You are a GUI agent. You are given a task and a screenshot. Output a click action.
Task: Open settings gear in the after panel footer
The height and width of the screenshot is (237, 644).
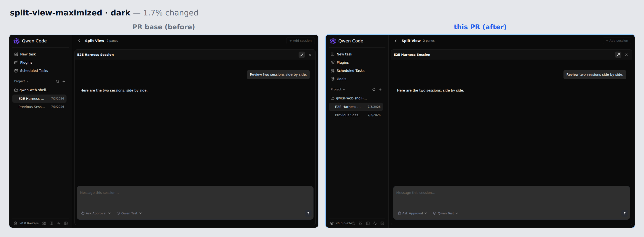[332, 223]
